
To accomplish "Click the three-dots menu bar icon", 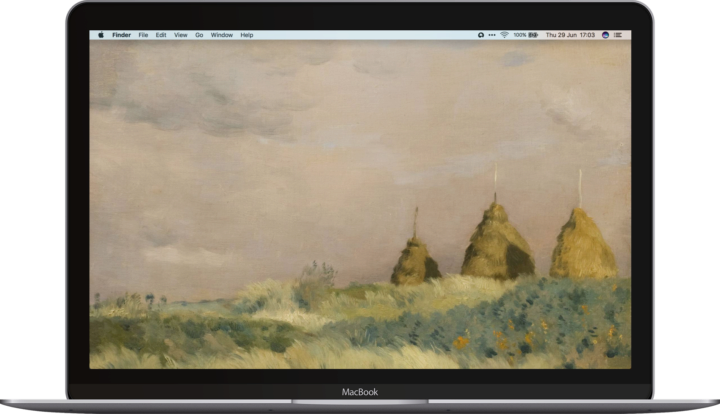I will pos(492,35).
